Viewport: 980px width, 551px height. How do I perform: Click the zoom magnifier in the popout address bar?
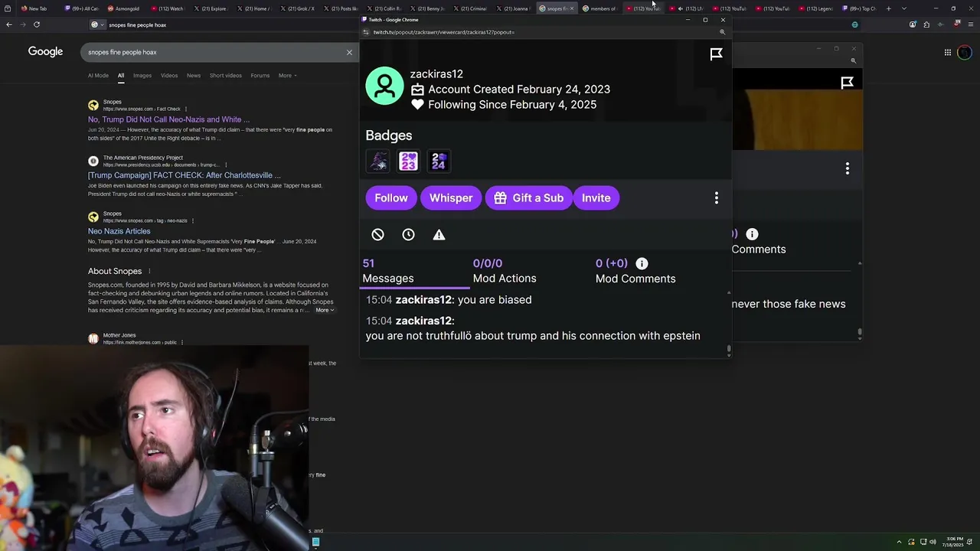coord(722,32)
